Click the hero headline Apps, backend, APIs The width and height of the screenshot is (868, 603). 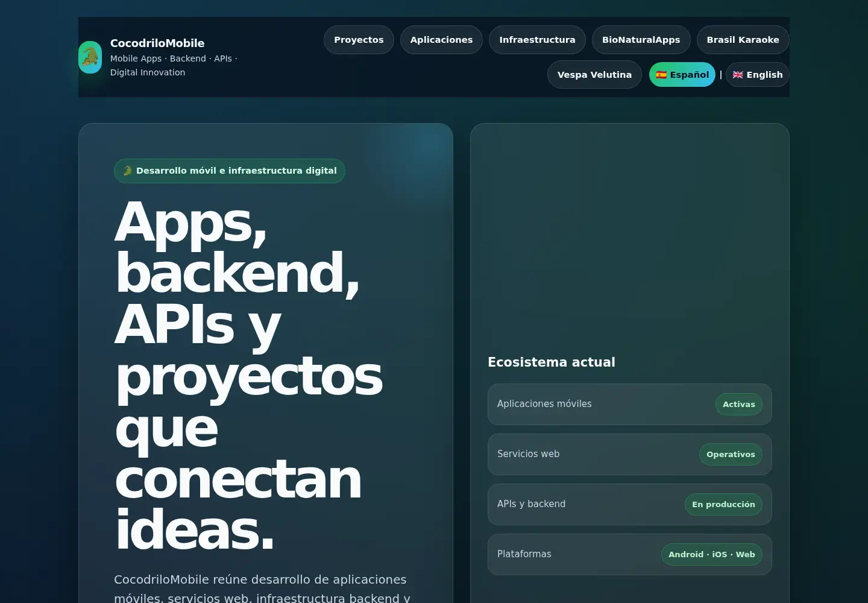click(x=248, y=375)
